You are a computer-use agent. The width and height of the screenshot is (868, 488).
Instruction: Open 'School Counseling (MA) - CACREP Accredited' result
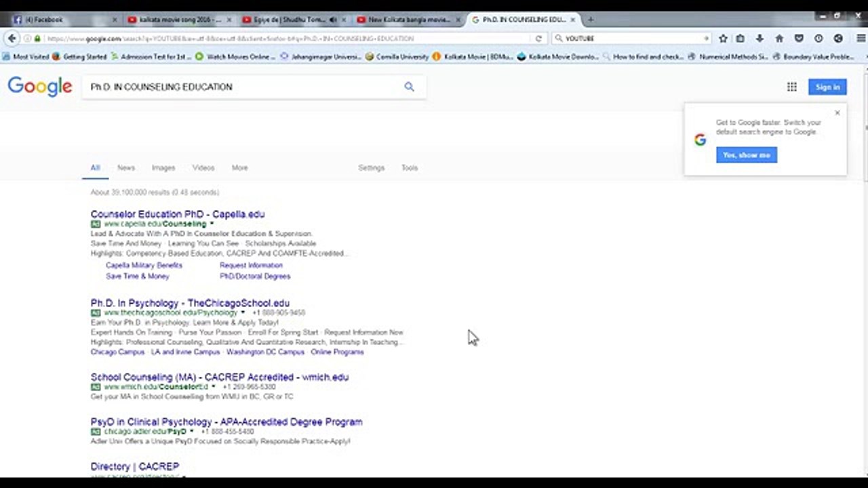coord(220,377)
